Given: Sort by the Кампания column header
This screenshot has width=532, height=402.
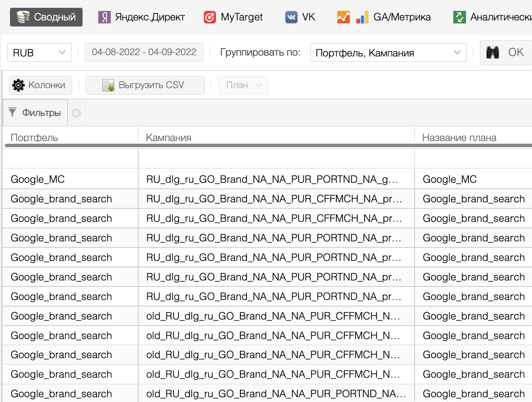Looking at the screenshot, I should tap(169, 138).
